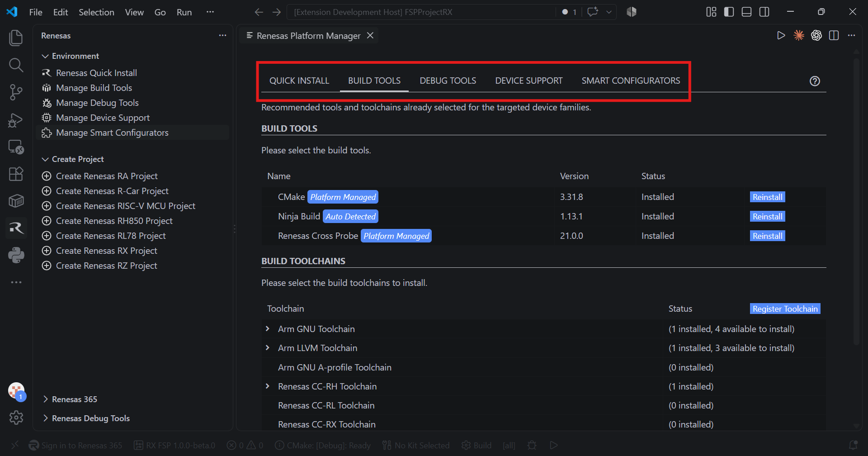Click the debug bug icon in status bar
This screenshot has height=456, width=868.
pos(532,445)
